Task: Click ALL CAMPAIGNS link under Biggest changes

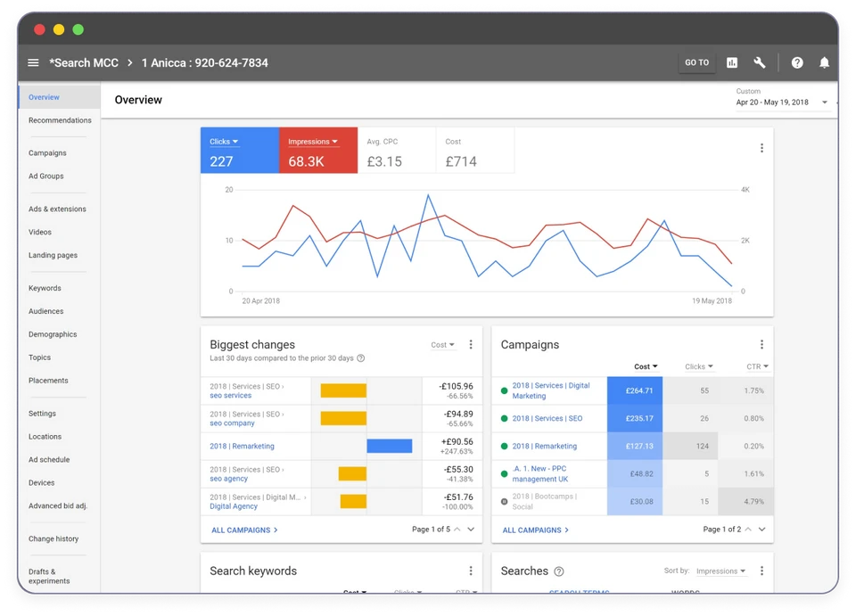Action: pyautogui.click(x=244, y=530)
